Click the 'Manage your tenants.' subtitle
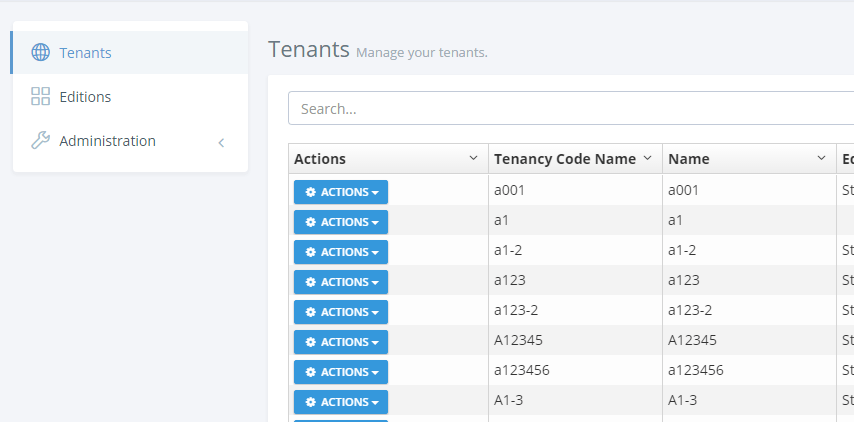Viewport: 854px width, 422px height. [x=422, y=53]
